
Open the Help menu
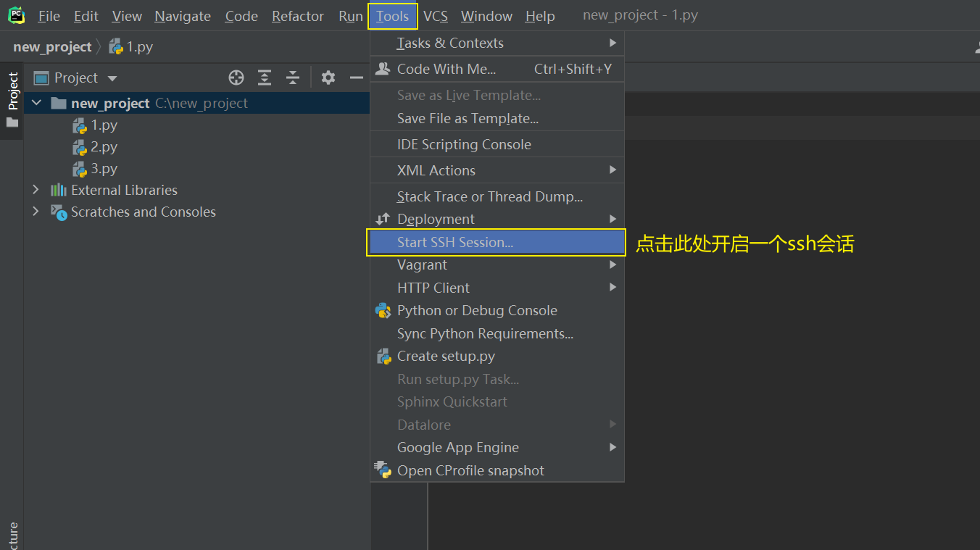tap(540, 16)
